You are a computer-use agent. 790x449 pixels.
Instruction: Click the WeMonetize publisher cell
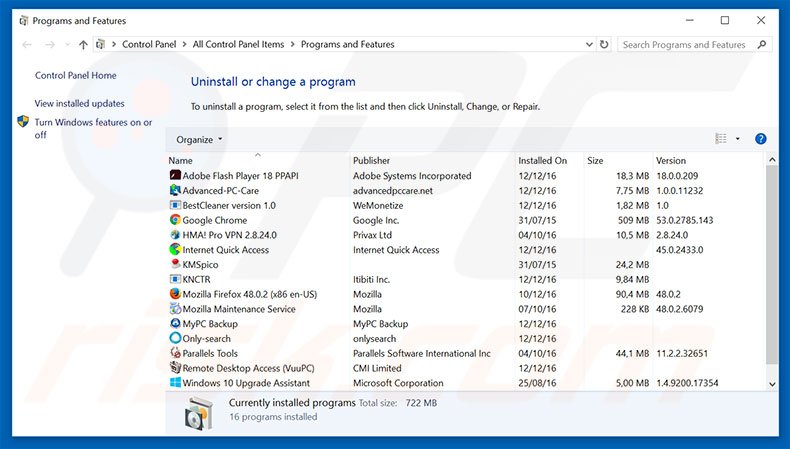point(378,205)
